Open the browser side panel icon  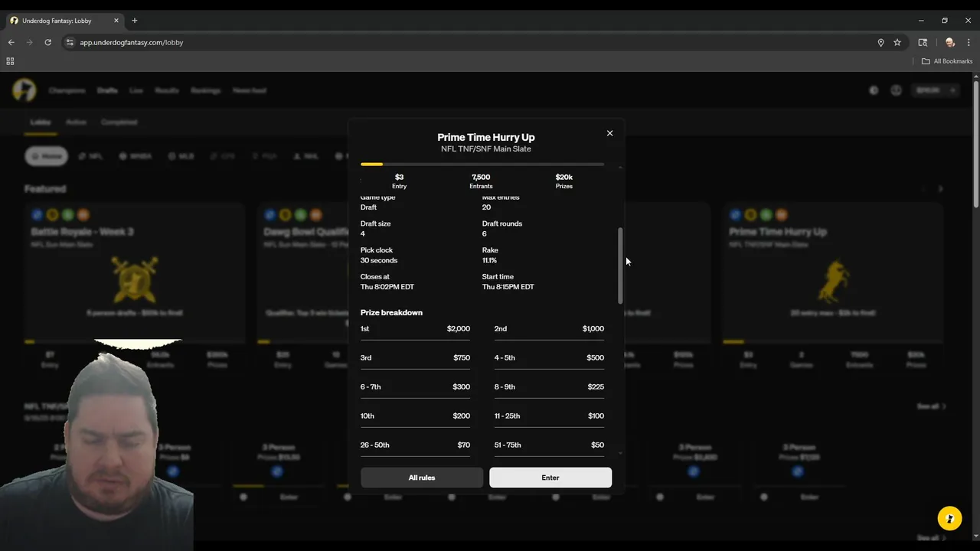(x=923, y=42)
